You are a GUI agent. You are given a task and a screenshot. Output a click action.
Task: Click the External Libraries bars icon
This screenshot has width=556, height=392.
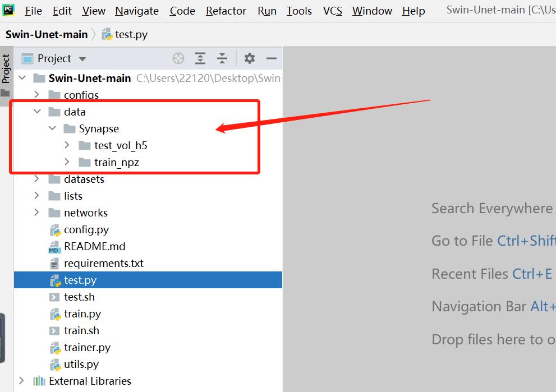click(39, 381)
